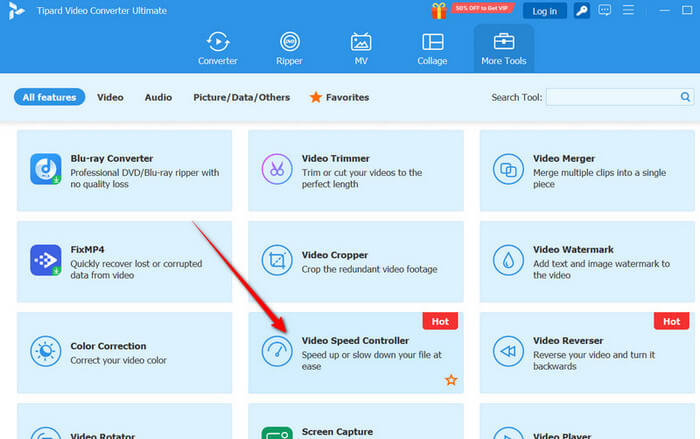Open the Video Rotator title
700x439 pixels.
(102, 435)
